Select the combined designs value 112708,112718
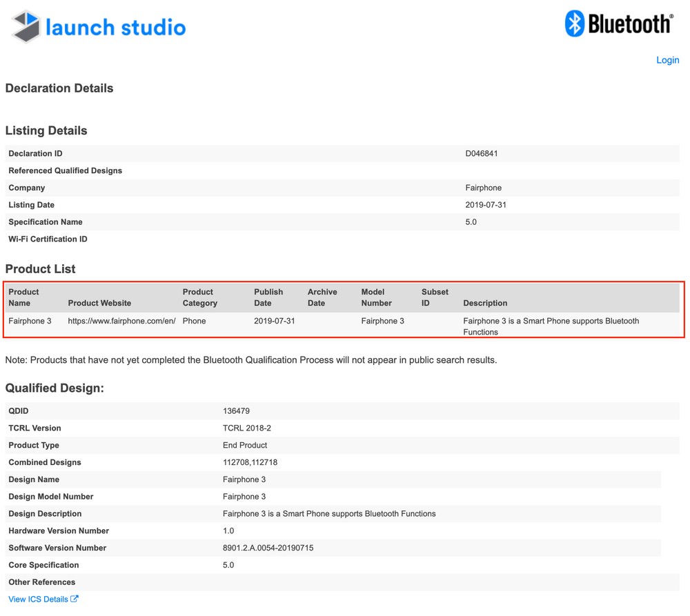Screen dimensions: 690x616 coord(250,462)
